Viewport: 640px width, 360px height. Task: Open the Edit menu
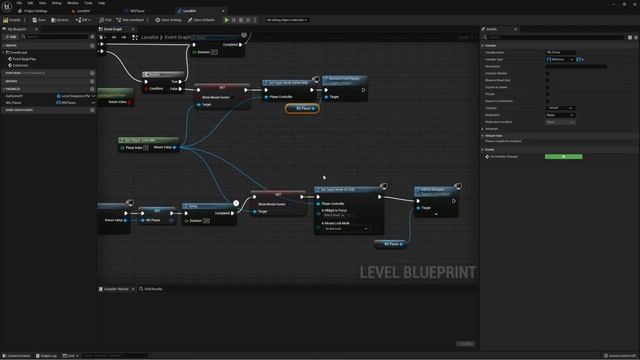[x=30, y=3]
